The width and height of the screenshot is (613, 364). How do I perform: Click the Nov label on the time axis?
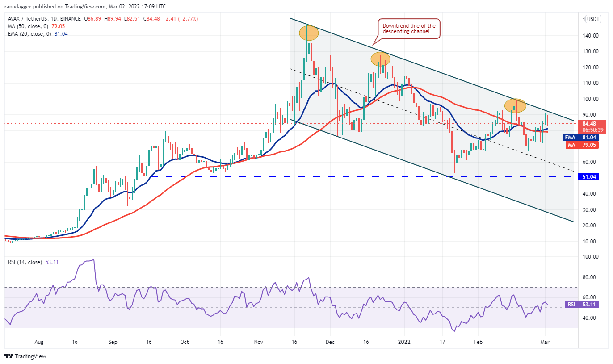coord(259,342)
